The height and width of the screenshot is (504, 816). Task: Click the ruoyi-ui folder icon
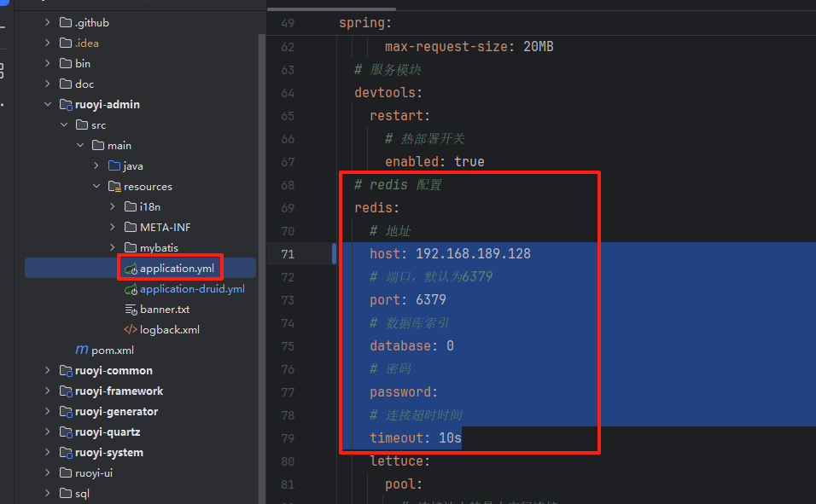point(66,472)
